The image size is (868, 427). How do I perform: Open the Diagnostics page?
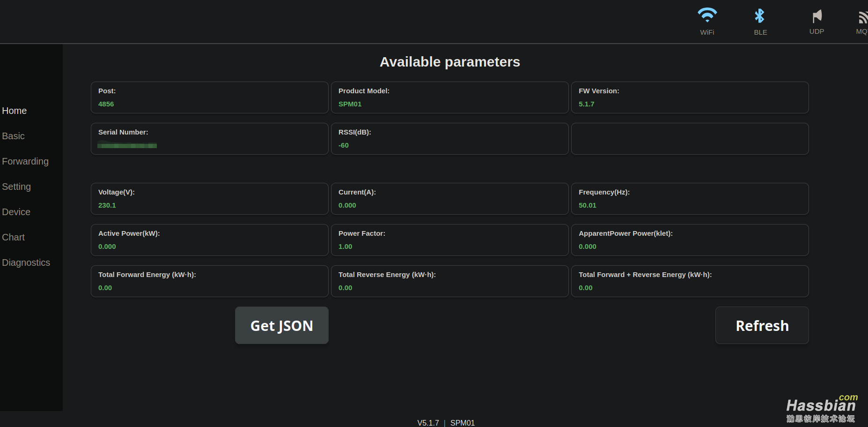click(26, 262)
